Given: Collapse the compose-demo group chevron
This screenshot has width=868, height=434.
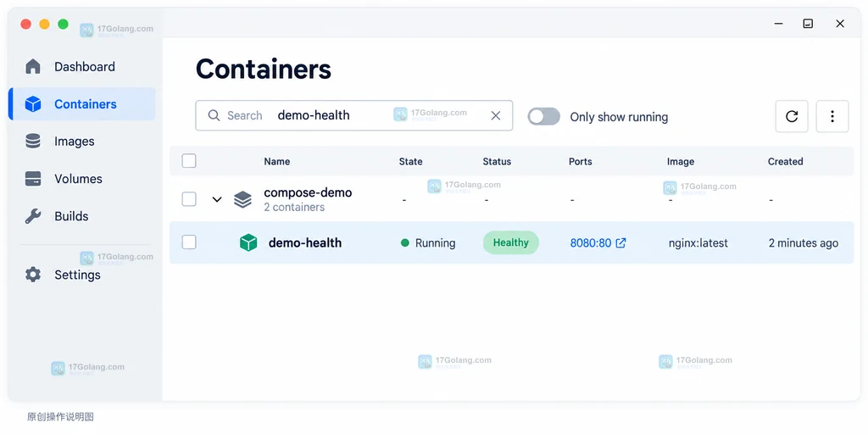Looking at the screenshot, I should pos(217,199).
